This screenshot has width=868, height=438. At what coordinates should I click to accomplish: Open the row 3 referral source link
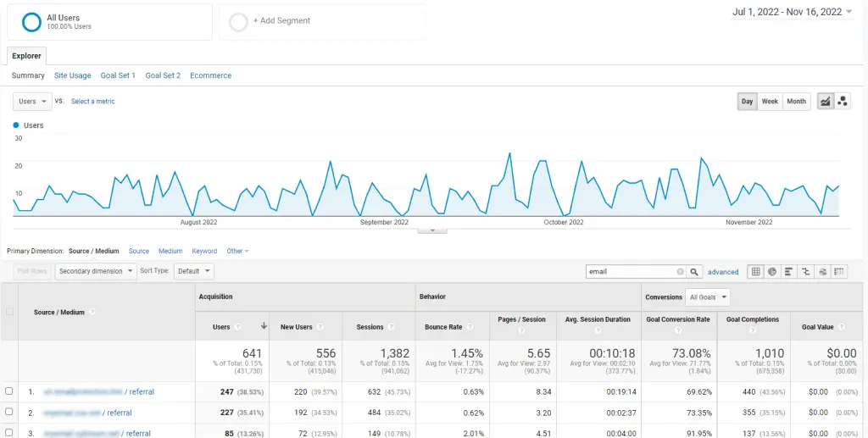point(97,434)
